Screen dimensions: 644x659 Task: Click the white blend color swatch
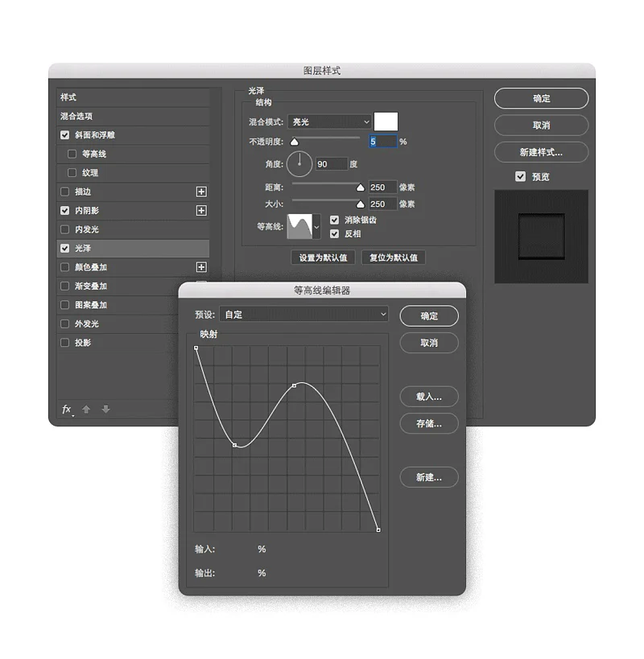click(386, 122)
